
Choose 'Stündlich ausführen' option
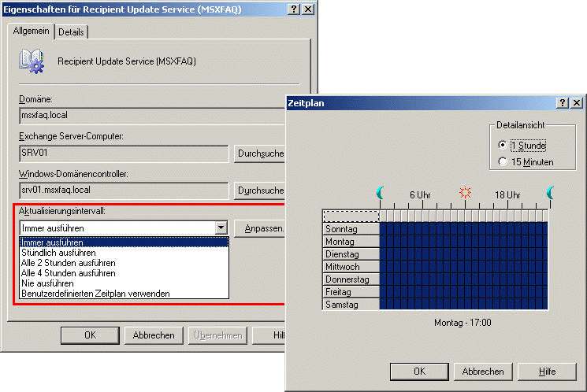pyautogui.click(x=124, y=253)
